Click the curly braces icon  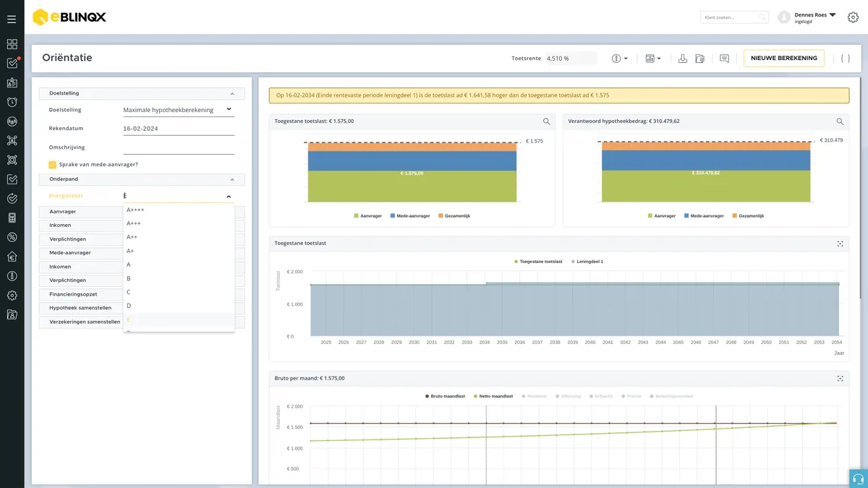click(x=845, y=59)
